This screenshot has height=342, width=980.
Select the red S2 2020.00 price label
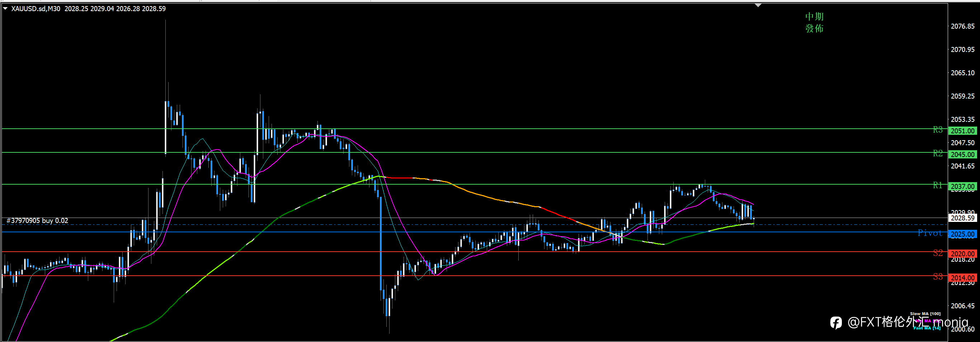tap(962, 253)
